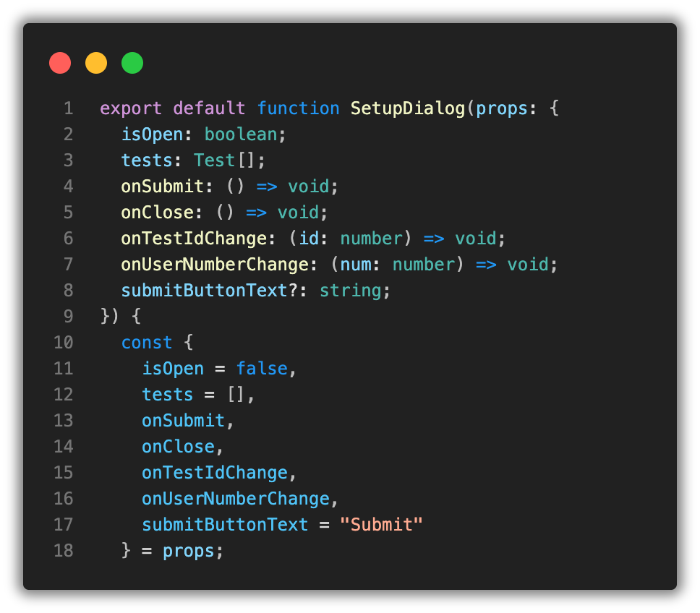The width and height of the screenshot is (700, 613).
Task: Click the "Submit" string literal
Action: click(x=381, y=525)
